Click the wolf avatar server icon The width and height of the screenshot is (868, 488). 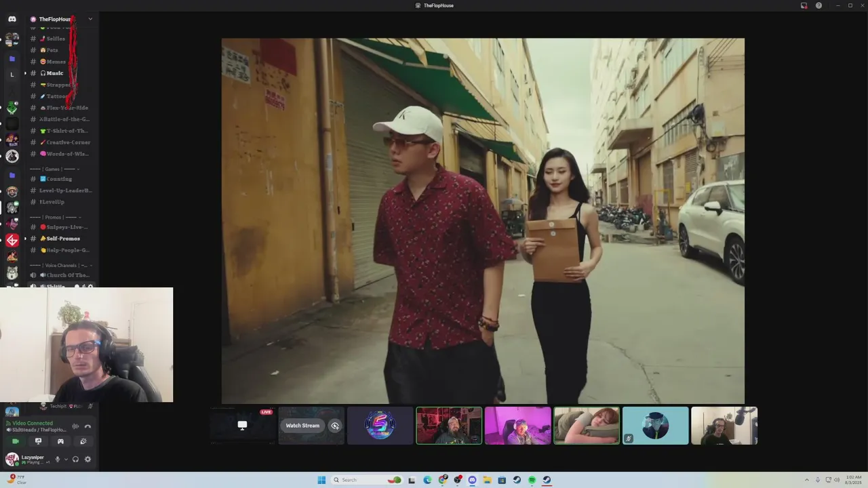click(12, 273)
